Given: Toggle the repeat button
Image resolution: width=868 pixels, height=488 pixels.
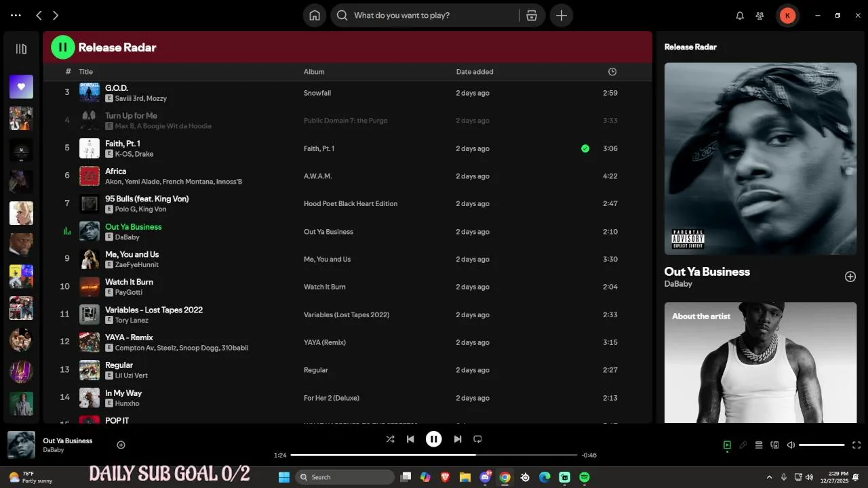Looking at the screenshot, I should [x=477, y=439].
